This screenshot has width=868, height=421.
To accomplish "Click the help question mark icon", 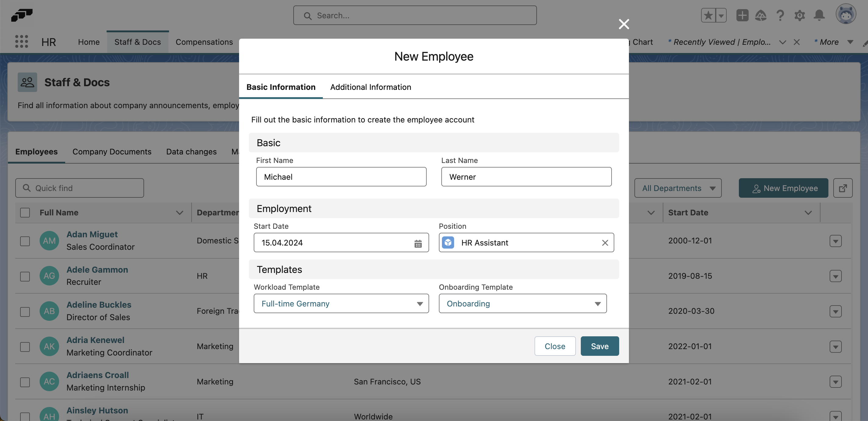I will pos(780,15).
